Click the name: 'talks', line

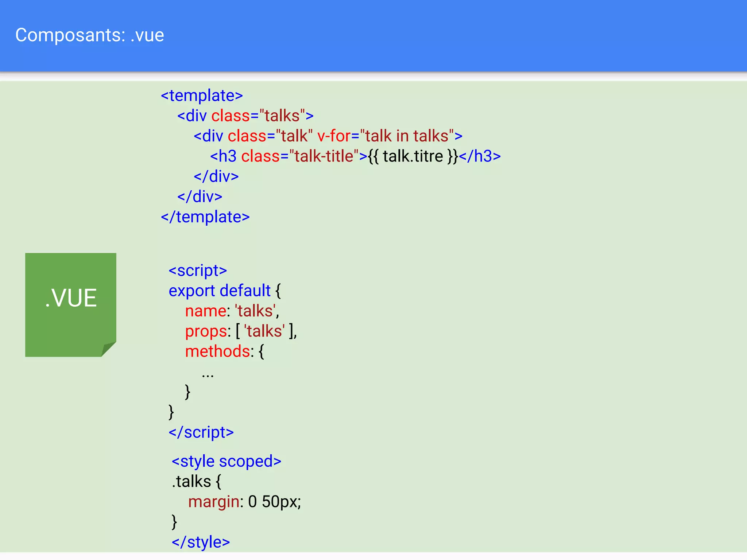[232, 311]
